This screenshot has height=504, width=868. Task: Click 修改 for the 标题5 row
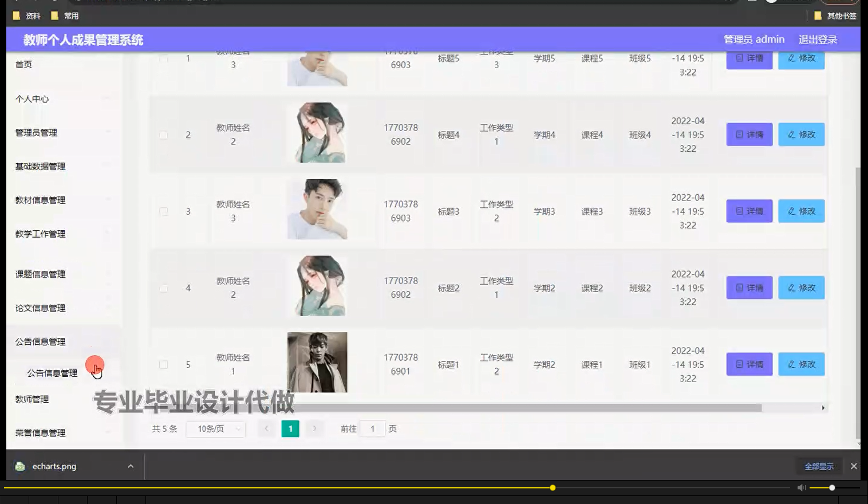click(802, 60)
